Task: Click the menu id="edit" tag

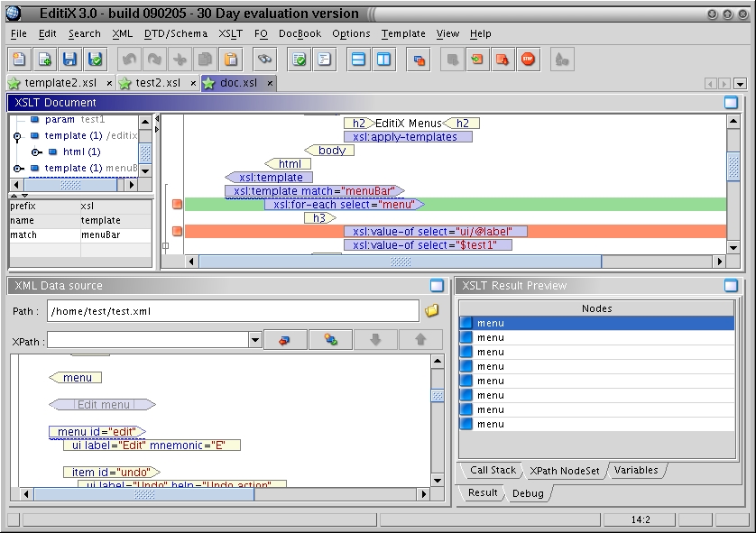Action: pos(97,432)
